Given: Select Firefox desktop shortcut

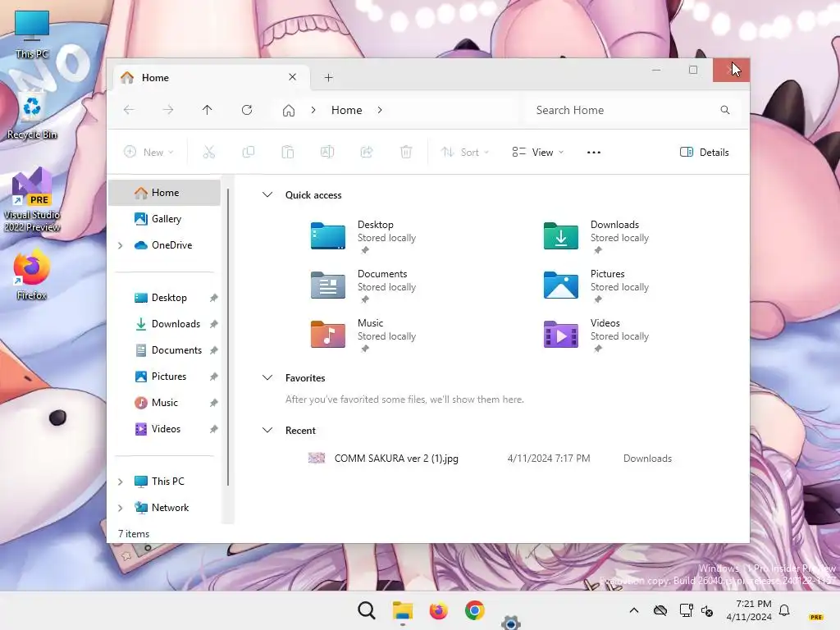Looking at the screenshot, I should point(32,274).
